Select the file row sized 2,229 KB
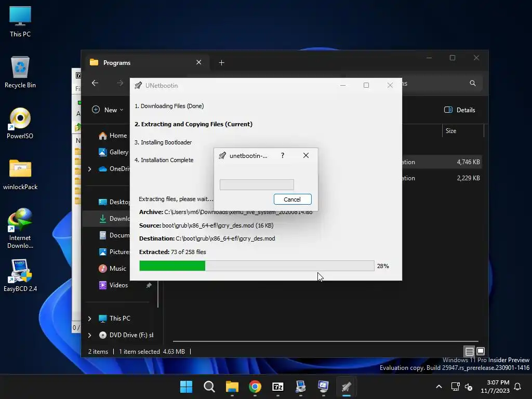The height and width of the screenshot is (399, 532). point(442,178)
